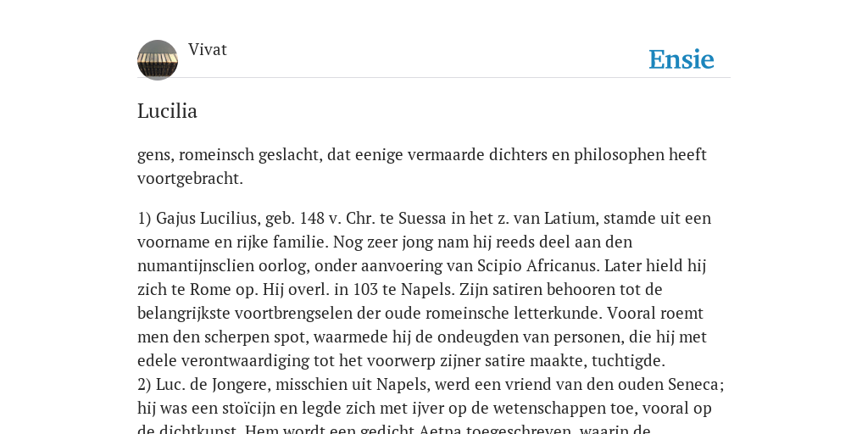This screenshot has height=434, width=868.
Task: Open the Vivat author name link
Action: click(208, 50)
